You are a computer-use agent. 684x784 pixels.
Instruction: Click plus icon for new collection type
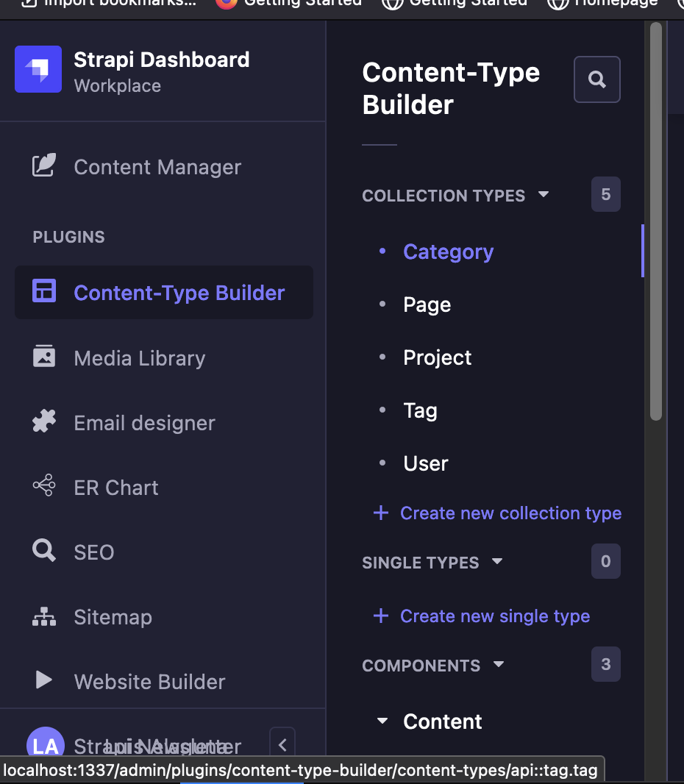[x=381, y=513]
